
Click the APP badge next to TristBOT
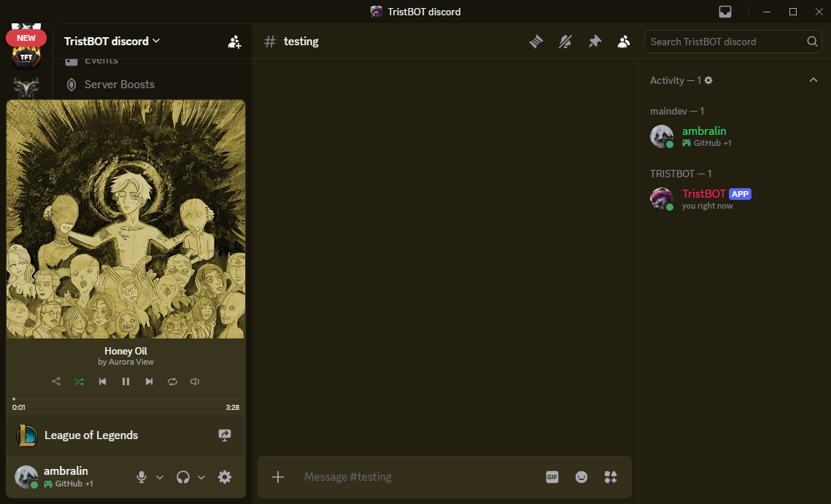[x=740, y=194]
